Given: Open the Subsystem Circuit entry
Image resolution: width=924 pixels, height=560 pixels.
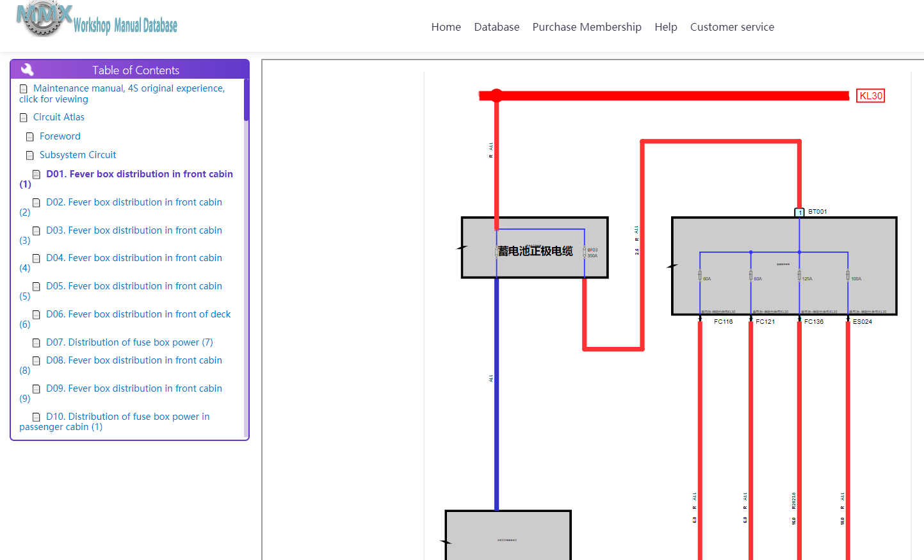Looking at the screenshot, I should [78, 155].
